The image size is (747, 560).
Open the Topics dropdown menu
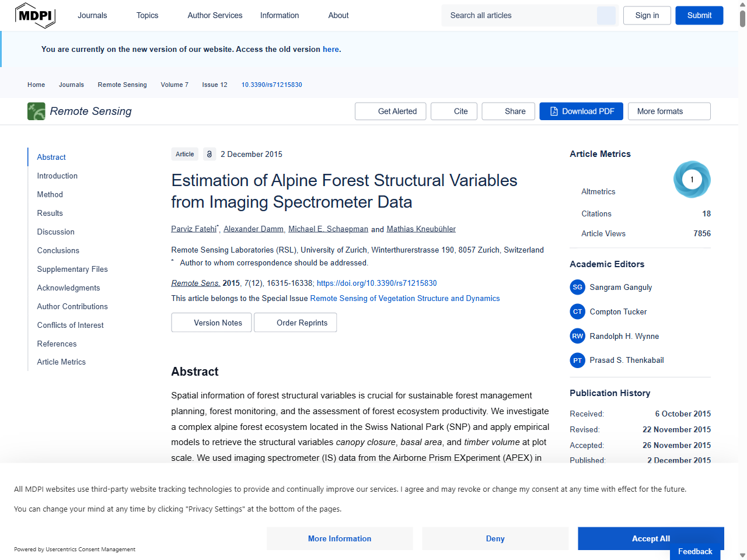(x=147, y=15)
